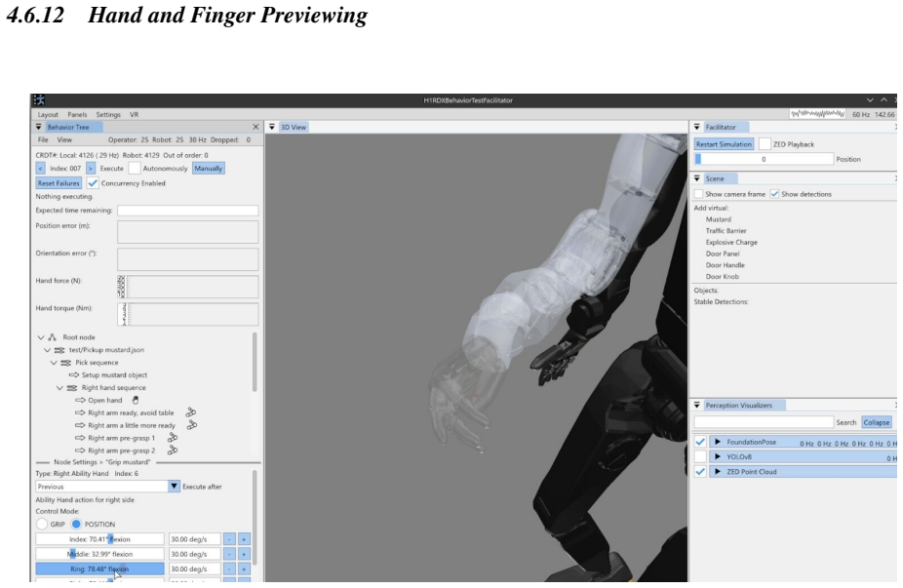Click the Restart Simulation button

pyautogui.click(x=724, y=144)
